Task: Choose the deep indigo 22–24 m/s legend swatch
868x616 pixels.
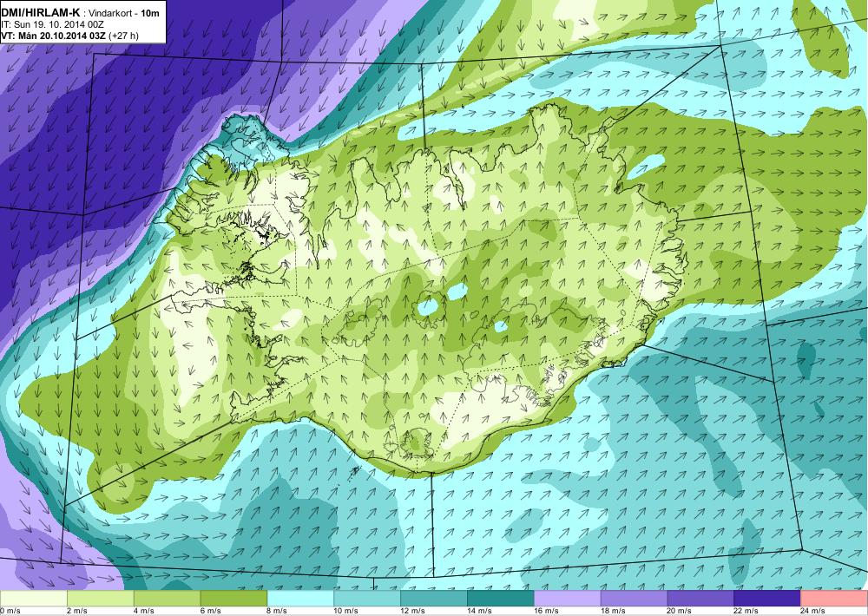Action: pos(767,599)
